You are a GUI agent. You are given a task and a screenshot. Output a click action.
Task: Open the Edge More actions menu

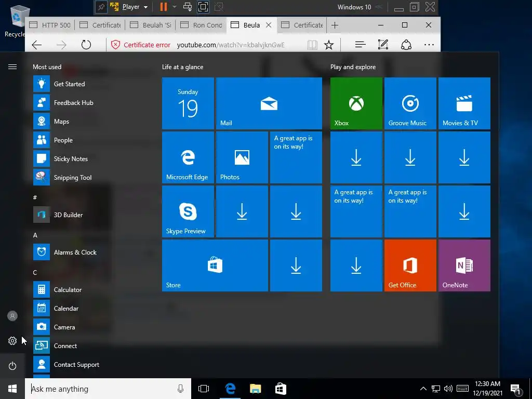click(429, 45)
